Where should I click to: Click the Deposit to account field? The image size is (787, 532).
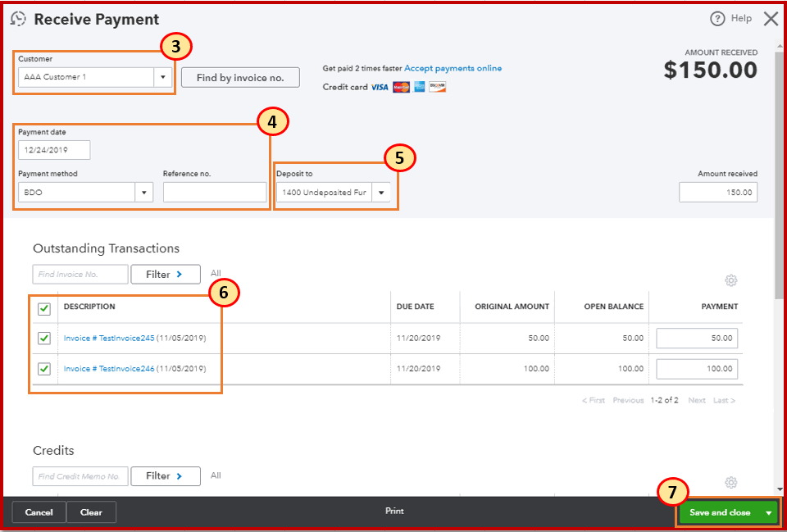click(x=325, y=192)
